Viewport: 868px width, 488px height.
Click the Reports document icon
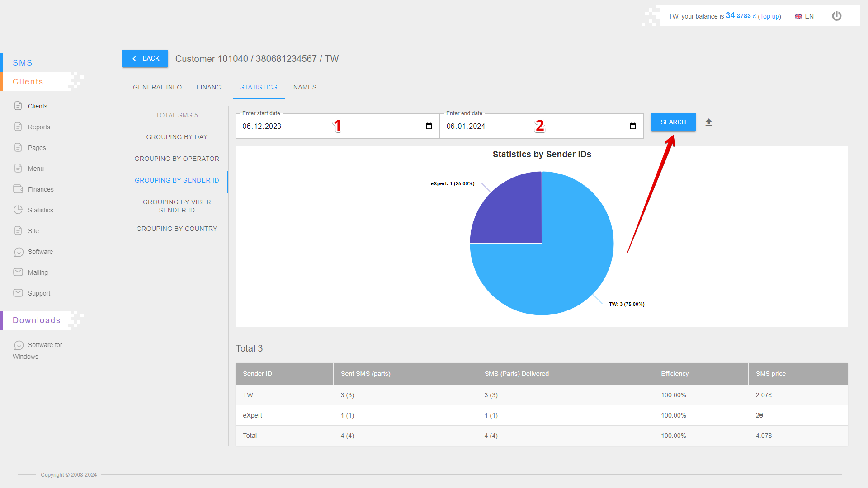(x=18, y=127)
